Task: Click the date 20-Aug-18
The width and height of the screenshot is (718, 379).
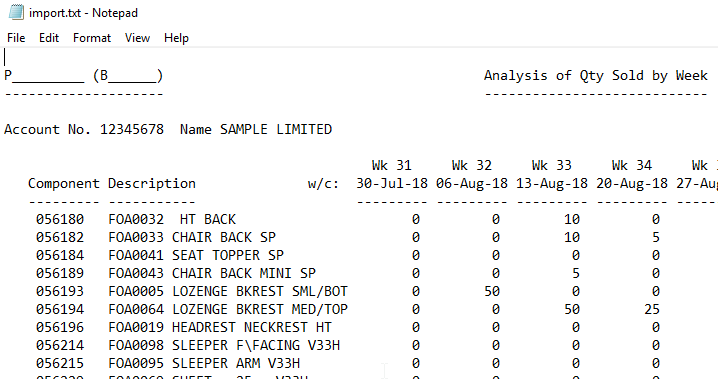Action: click(632, 184)
